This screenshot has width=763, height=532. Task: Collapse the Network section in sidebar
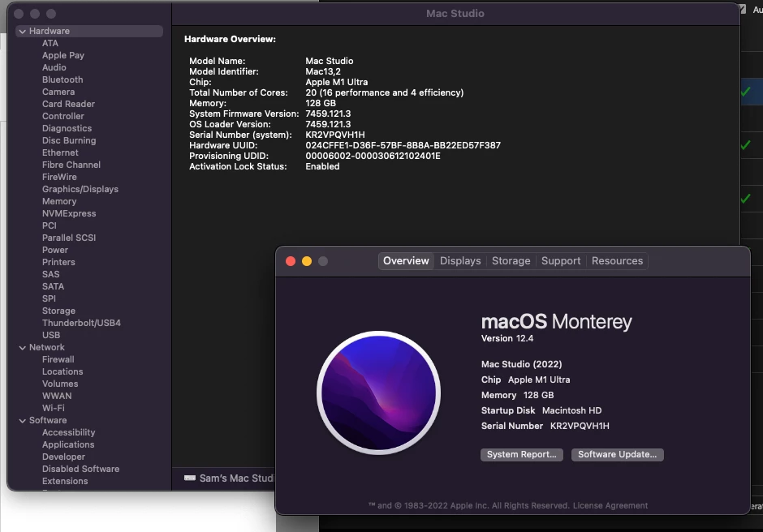(23, 348)
